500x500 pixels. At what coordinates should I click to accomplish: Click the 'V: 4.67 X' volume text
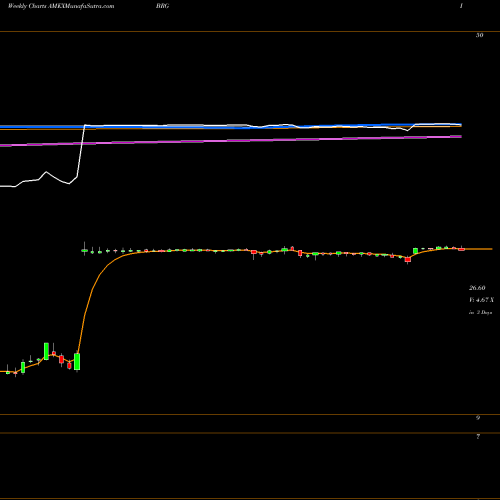pos(481,300)
